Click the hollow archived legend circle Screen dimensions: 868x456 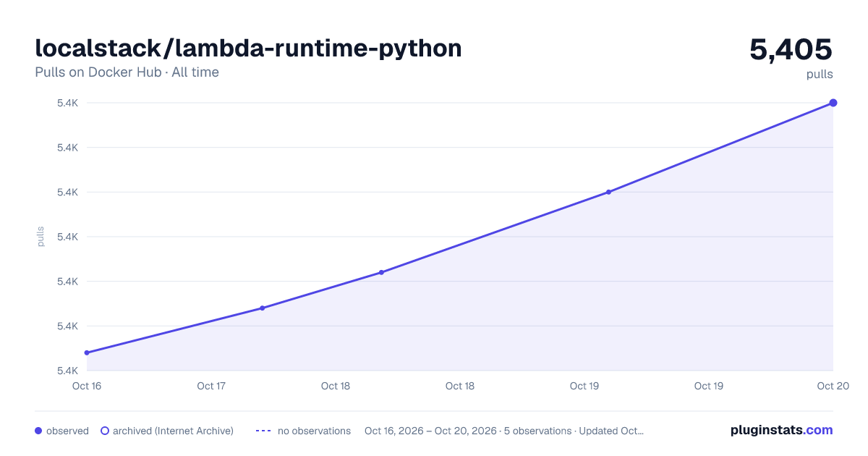[x=105, y=431]
